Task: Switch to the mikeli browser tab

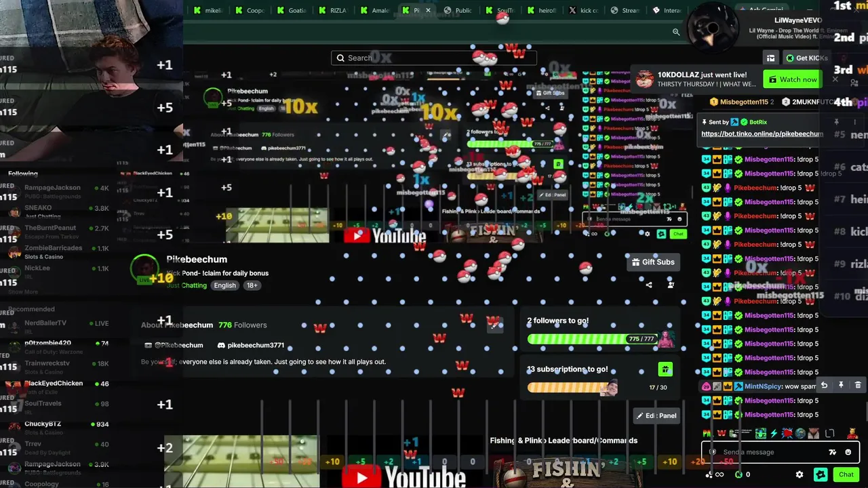Action: 208,10
